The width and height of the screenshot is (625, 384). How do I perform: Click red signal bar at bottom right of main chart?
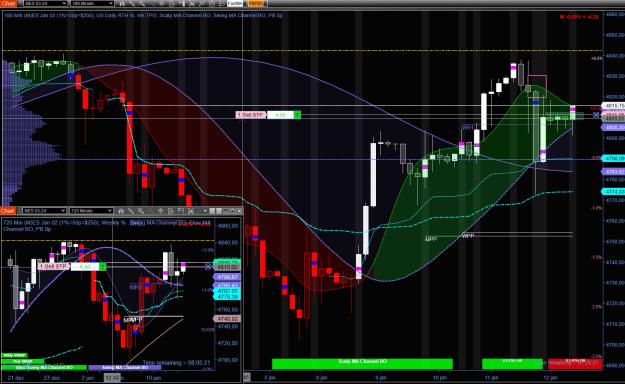[575, 363]
